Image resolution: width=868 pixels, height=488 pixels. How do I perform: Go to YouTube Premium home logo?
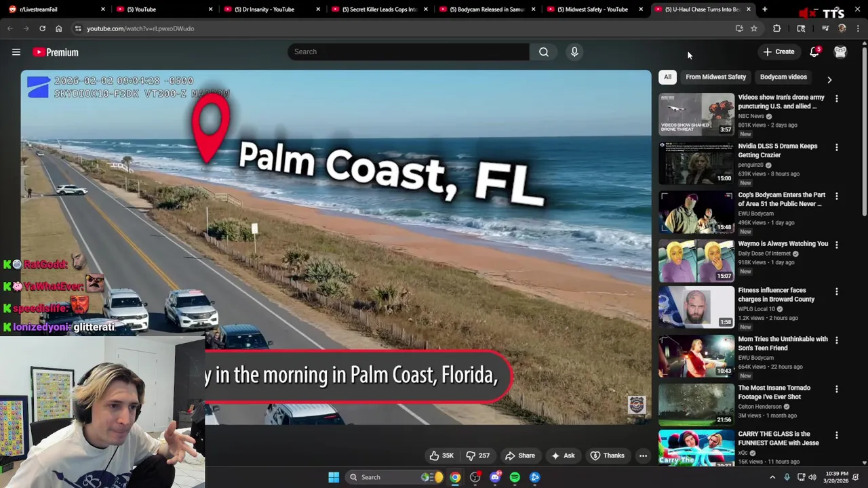click(x=56, y=52)
